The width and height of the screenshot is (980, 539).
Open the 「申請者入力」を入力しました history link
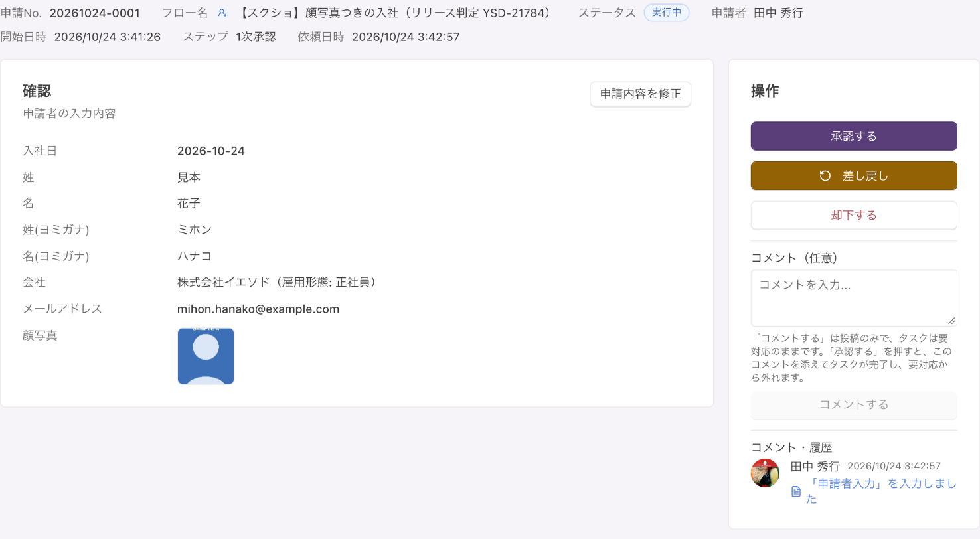pos(882,491)
